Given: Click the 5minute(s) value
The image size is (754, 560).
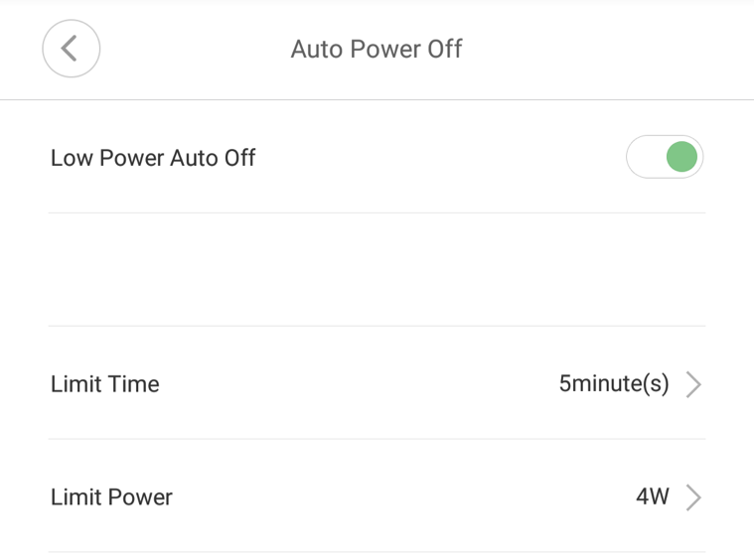Looking at the screenshot, I should [613, 384].
